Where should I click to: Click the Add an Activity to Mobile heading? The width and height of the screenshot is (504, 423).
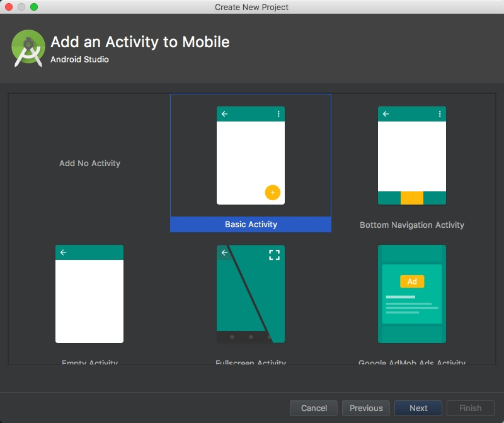tap(140, 42)
